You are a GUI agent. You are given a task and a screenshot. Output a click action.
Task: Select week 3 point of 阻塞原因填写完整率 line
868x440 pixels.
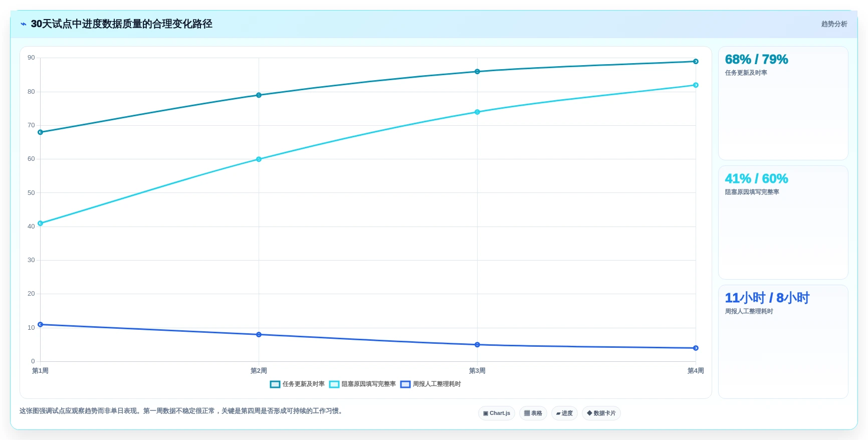tap(477, 112)
